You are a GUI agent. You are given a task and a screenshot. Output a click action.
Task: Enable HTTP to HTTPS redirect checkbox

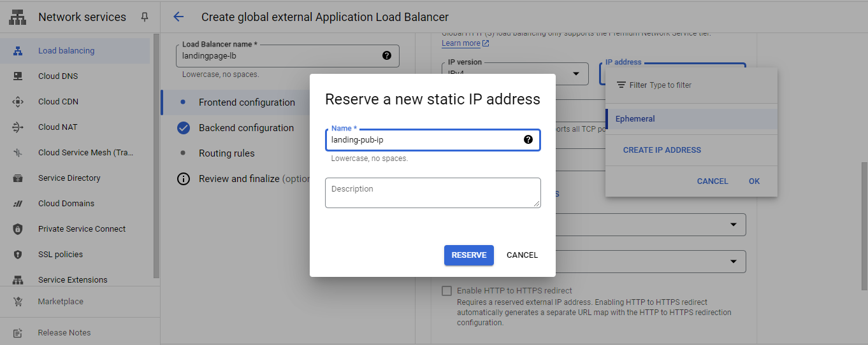pos(447,291)
